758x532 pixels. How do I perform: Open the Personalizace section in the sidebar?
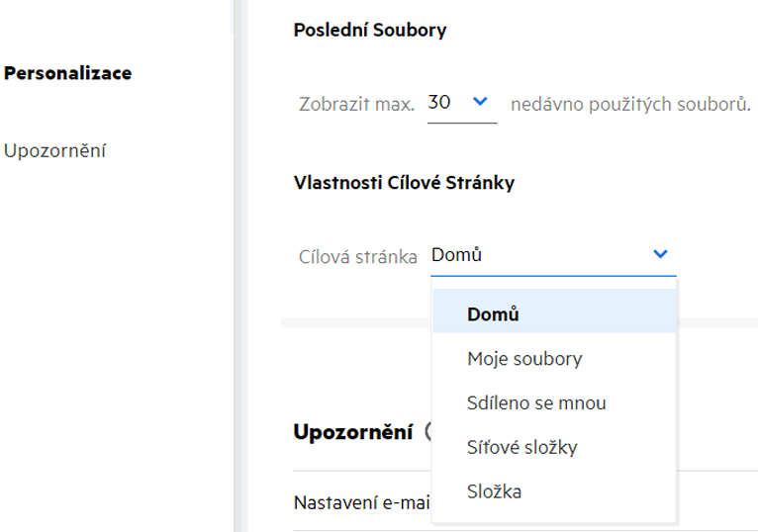point(68,73)
